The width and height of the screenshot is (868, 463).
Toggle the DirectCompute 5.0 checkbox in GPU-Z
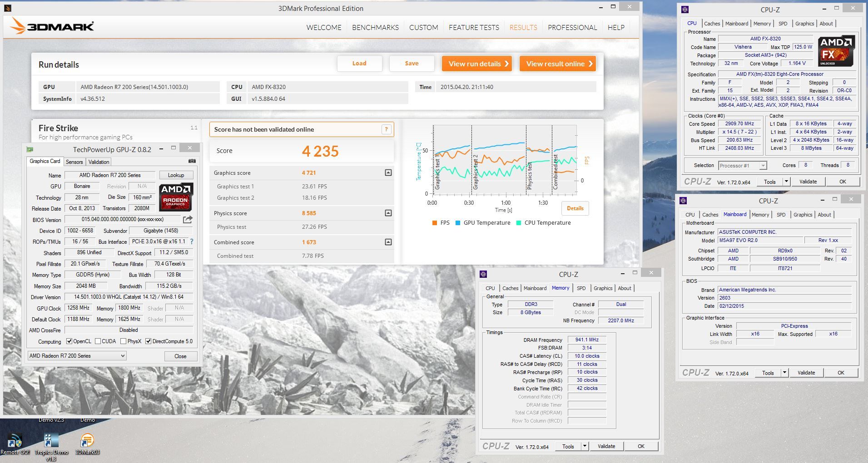tap(148, 341)
